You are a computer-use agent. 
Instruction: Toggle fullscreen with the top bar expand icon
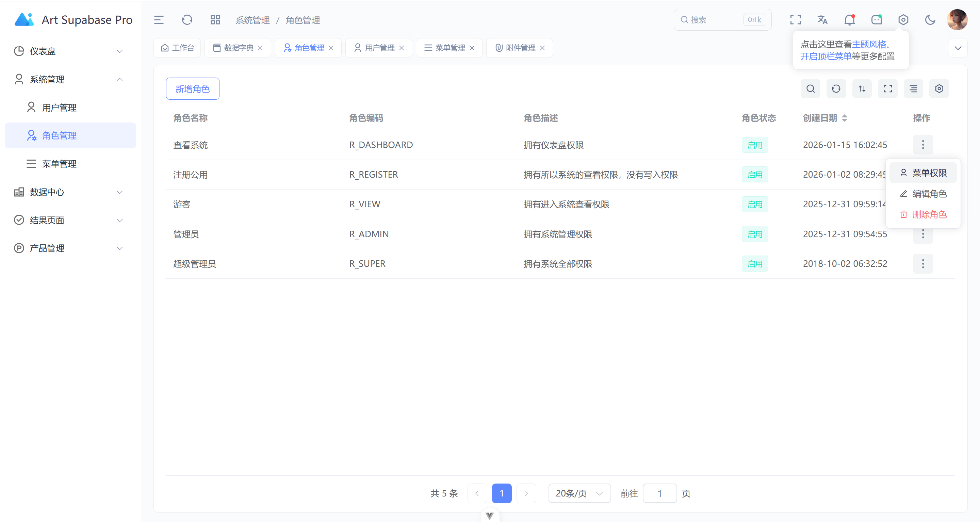[x=795, y=19]
